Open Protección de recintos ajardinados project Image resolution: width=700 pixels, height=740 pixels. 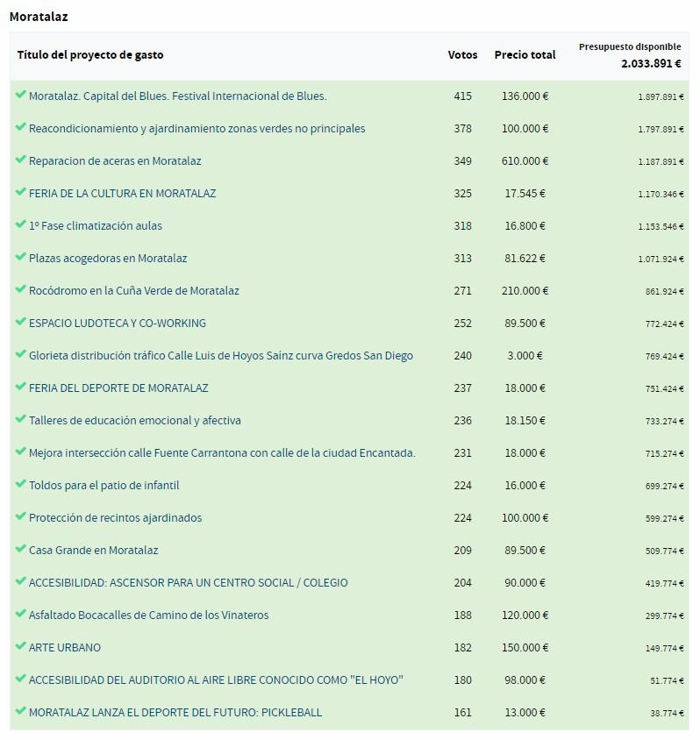(115, 518)
